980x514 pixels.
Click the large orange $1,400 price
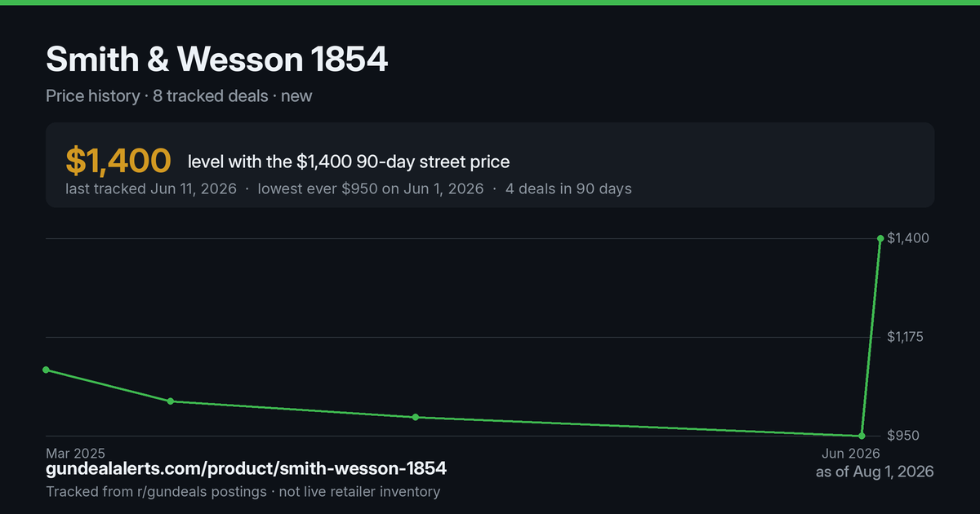pyautogui.click(x=118, y=162)
